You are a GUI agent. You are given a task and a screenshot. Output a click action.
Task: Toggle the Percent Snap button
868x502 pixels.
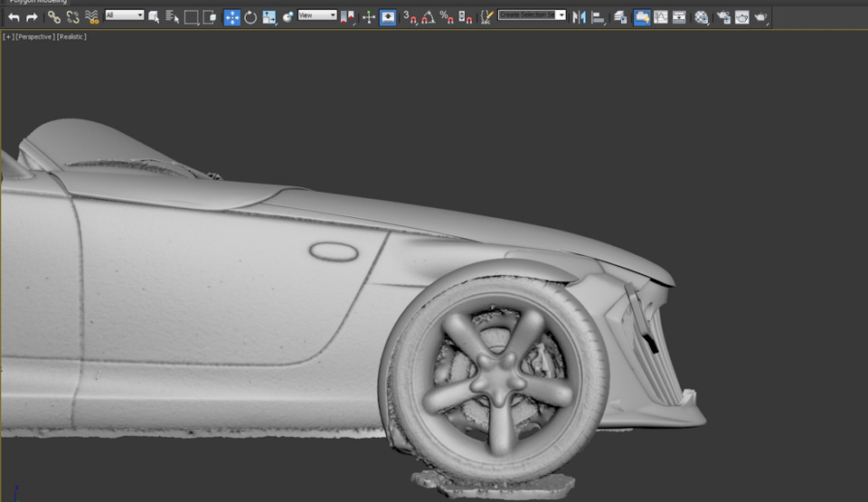point(447,17)
